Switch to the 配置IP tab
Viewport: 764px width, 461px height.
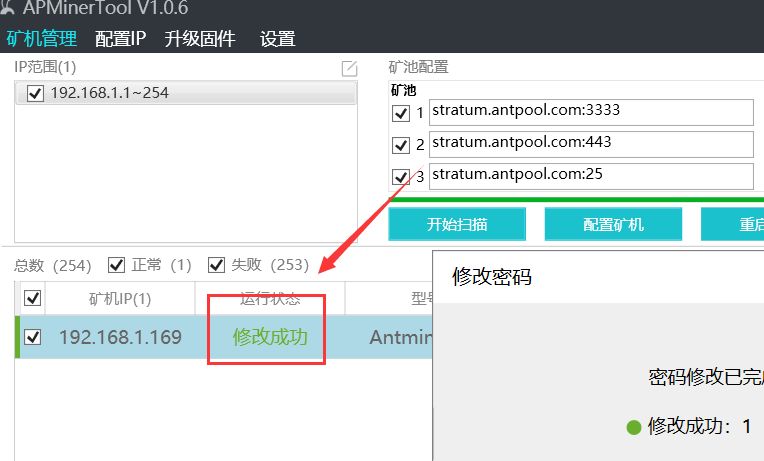coord(120,38)
